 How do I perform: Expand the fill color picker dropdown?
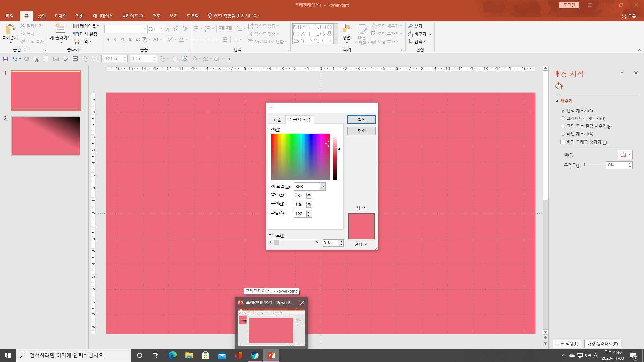[630, 155]
